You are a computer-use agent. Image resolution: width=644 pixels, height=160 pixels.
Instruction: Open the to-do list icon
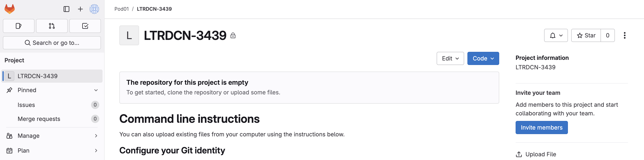point(85,26)
